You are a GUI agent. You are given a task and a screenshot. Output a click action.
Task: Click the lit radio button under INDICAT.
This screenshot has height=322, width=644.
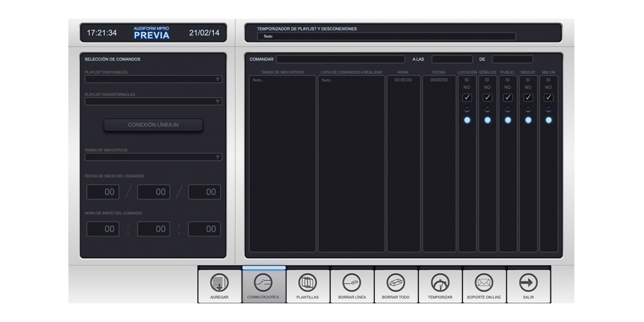pyautogui.click(x=528, y=120)
